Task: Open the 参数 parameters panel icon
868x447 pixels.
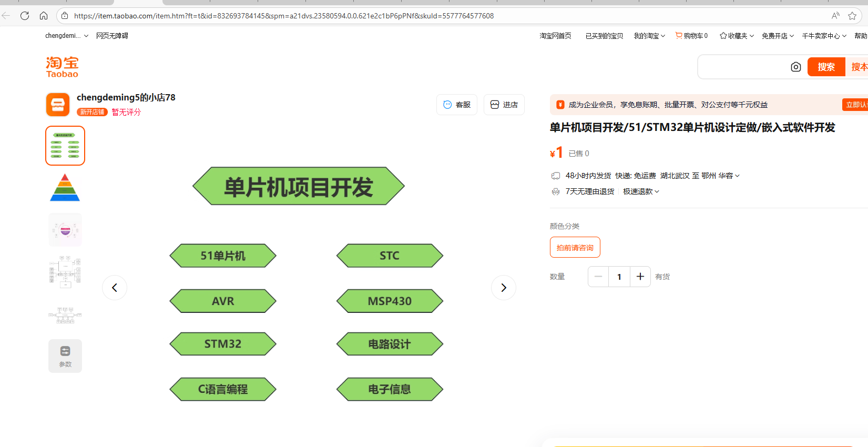Action: [65, 356]
